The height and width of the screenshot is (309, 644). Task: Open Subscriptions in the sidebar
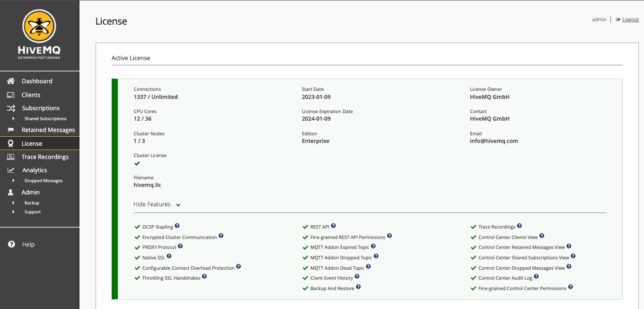click(x=40, y=108)
